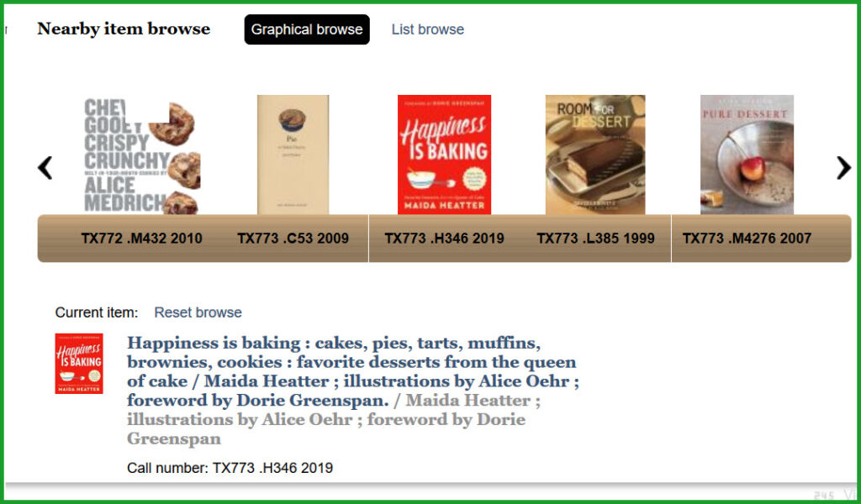Screen dimensions: 861x504
Task: Click the next arrow in the book carousel
Action: coord(843,168)
